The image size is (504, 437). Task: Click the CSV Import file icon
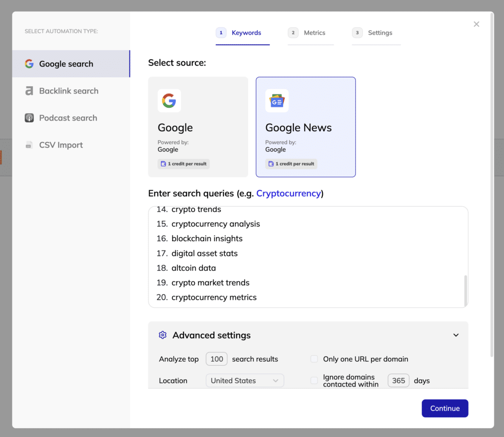[29, 145]
